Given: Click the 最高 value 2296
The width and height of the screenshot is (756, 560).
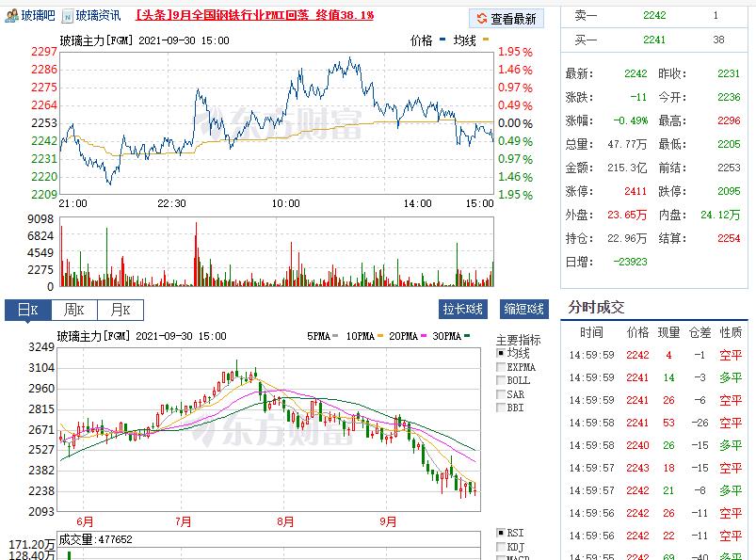Looking at the screenshot, I should (729, 120).
